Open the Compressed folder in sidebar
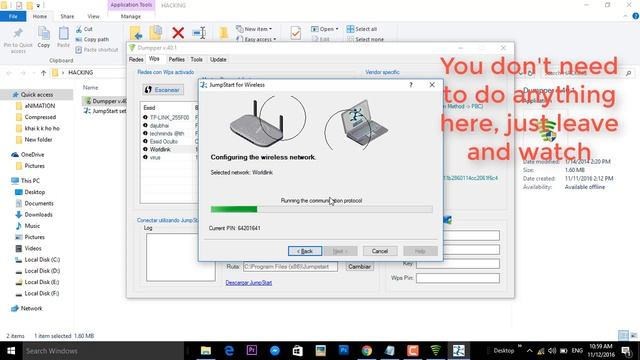Viewport: 640px width, 360px height. (x=40, y=117)
